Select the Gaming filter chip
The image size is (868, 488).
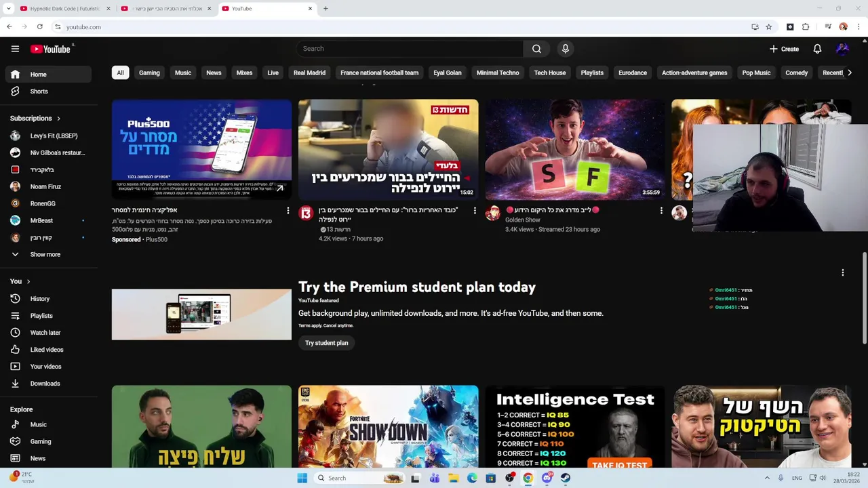[x=149, y=73]
